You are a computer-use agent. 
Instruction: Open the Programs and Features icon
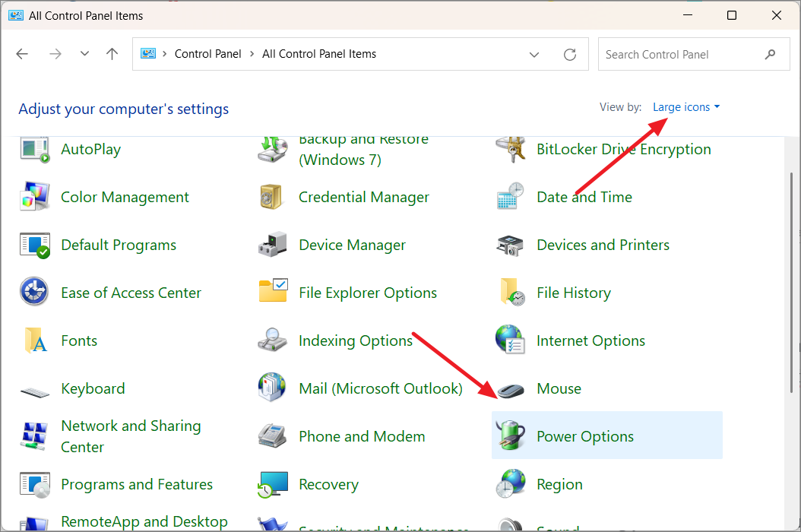point(35,484)
